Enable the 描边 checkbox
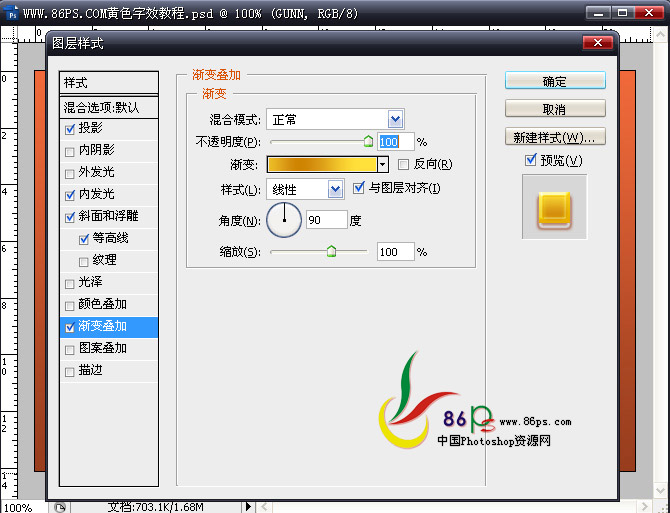670x513 pixels. 70,372
